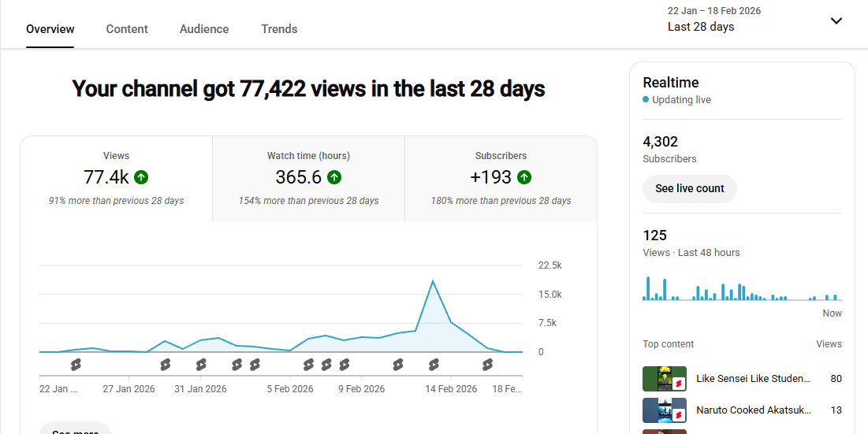Expand the date range dropdown chevron

point(836,20)
